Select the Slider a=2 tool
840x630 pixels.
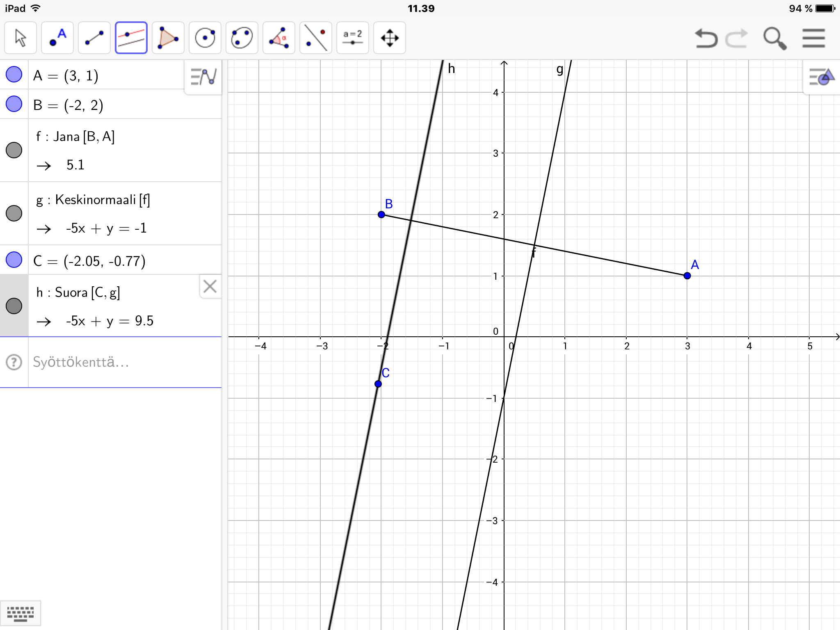click(x=353, y=38)
